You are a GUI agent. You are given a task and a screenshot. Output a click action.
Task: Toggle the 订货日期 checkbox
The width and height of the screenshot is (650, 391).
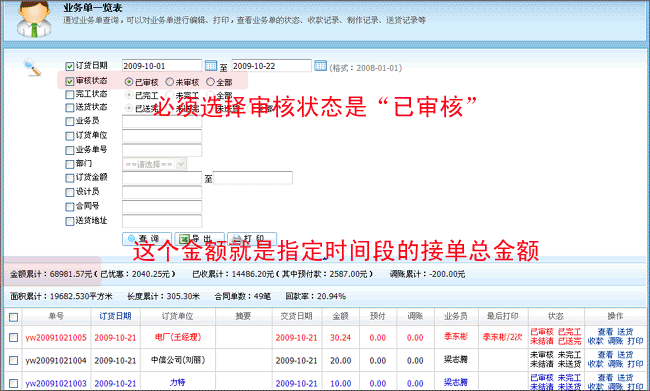pyautogui.click(x=70, y=66)
